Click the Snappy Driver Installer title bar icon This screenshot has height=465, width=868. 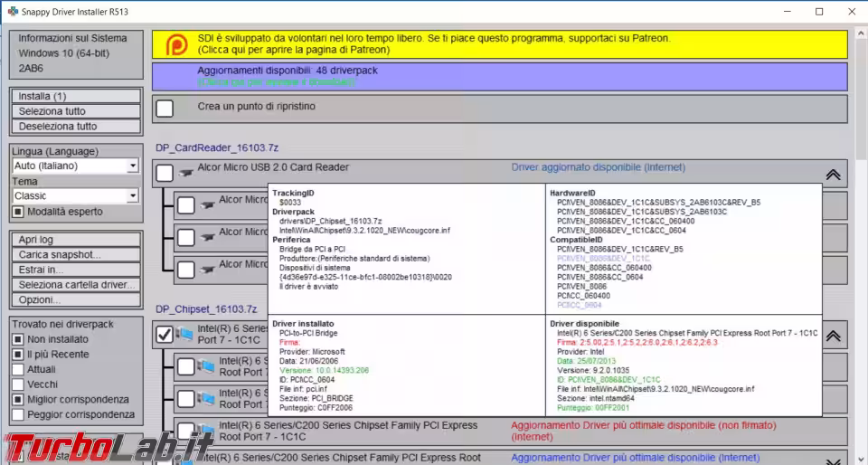tap(13, 12)
